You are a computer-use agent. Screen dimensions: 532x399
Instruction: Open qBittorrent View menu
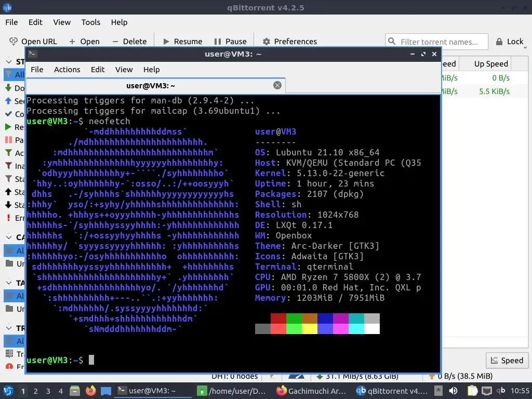click(62, 22)
